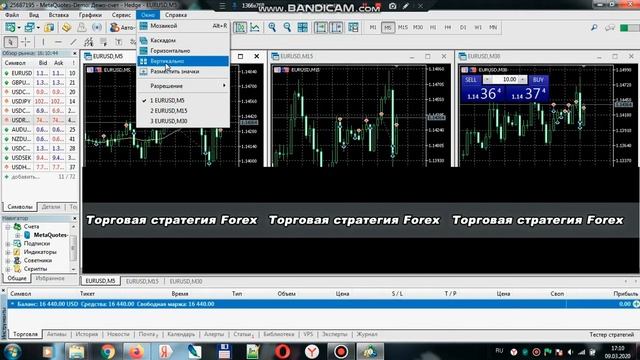Screen dimensions: 640x360
Task: Open the Справка menu
Action: coord(176,15)
